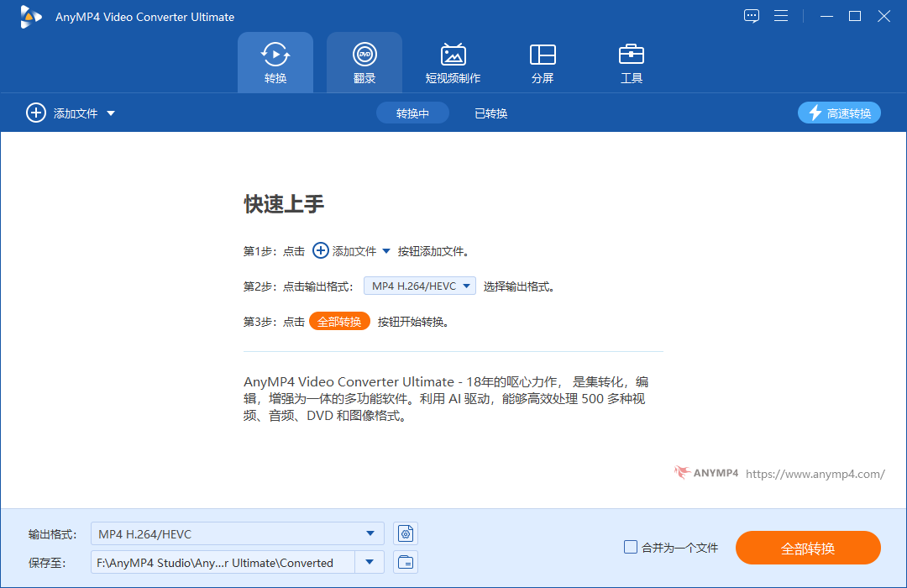Open the output folder icon

406,562
